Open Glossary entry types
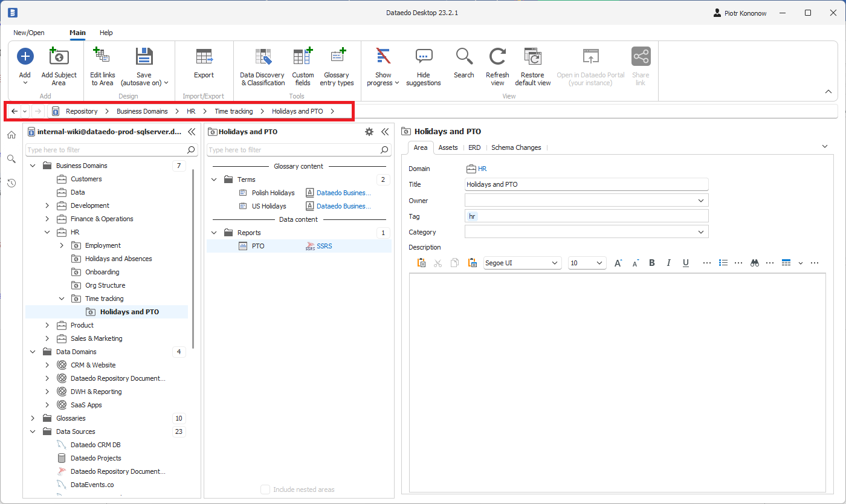This screenshot has width=846, height=504. click(337, 66)
